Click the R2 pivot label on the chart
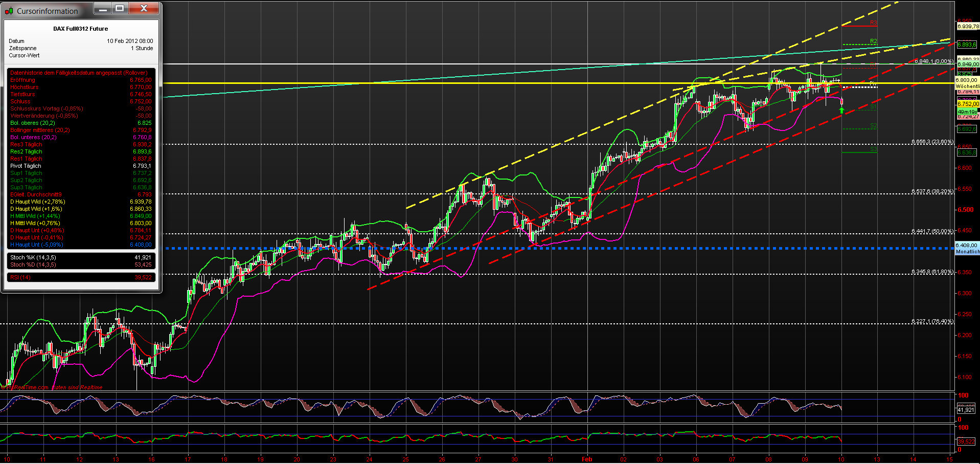Image resolution: width=980 pixels, height=464 pixels. 874,41
